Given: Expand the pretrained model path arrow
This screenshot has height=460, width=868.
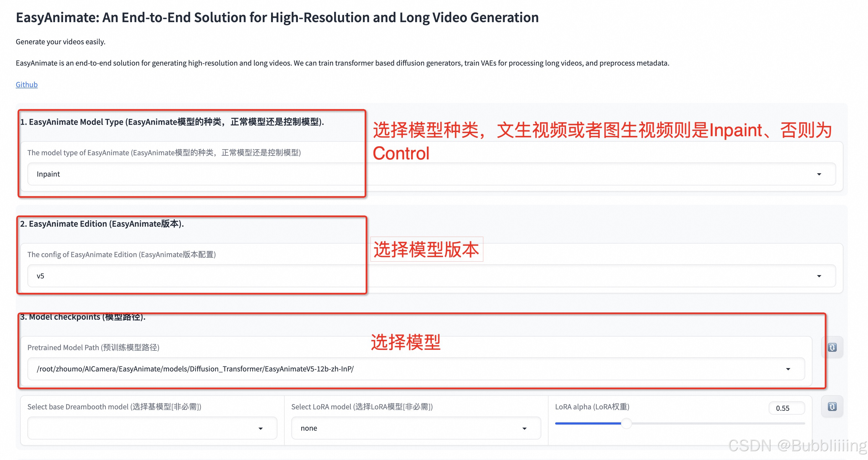Looking at the screenshot, I should [x=788, y=369].
